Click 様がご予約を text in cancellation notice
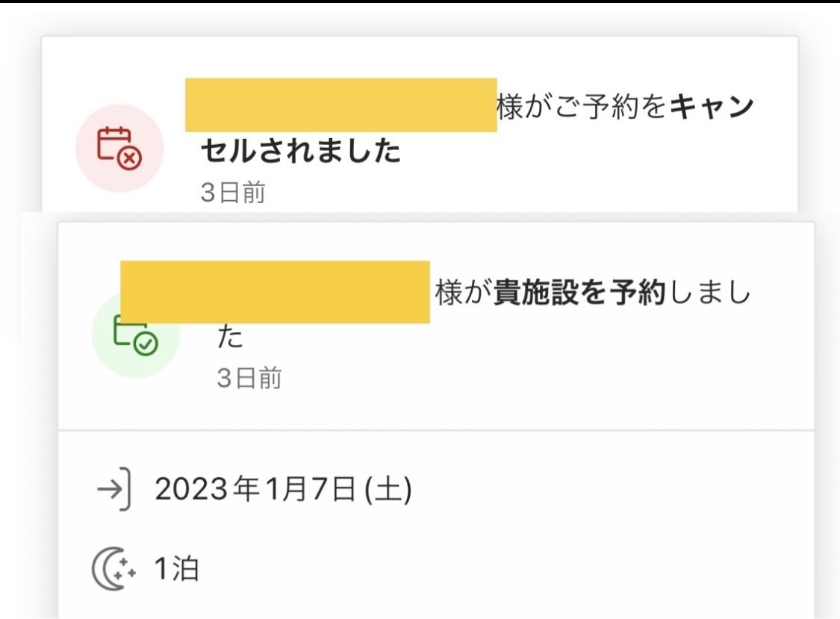This screenshot has width=840, height=619. pyautogui.click(x=581, y=109)
